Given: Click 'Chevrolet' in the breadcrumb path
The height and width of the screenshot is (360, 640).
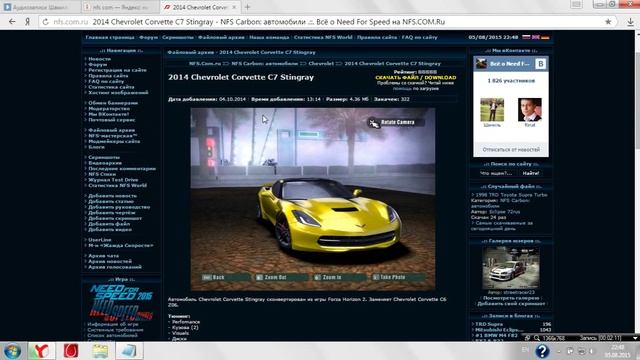Looking at the screenshot, I should tap(321, 64).
